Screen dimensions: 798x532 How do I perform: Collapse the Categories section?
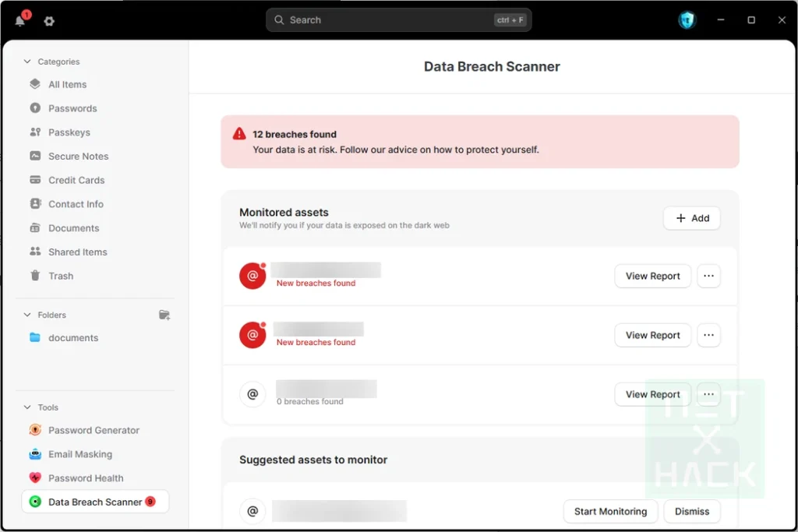[27, 62]
